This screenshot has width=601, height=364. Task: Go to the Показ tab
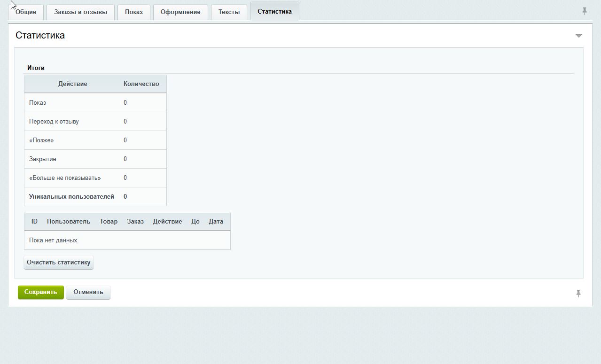[x=134, y=12]
